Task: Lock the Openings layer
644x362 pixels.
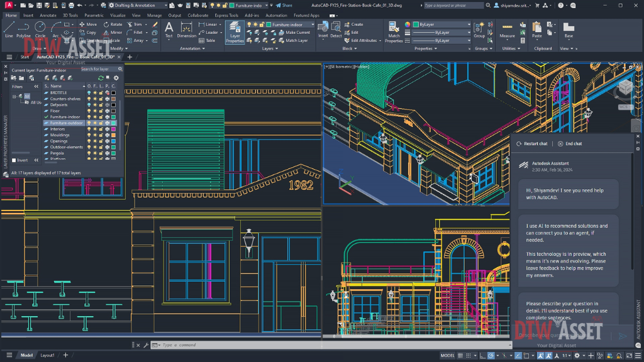Action: (101, 141)
